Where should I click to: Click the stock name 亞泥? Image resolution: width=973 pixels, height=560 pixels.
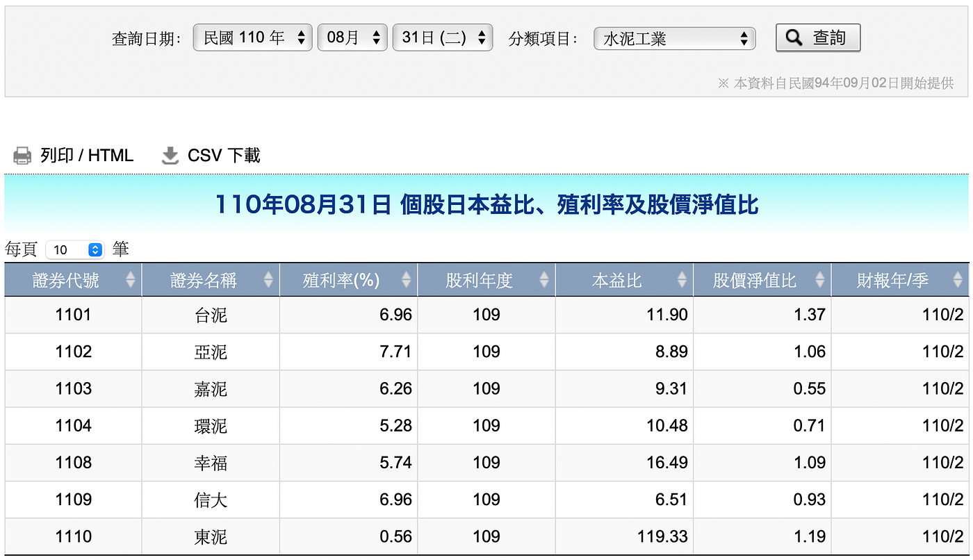coord(211,352)
